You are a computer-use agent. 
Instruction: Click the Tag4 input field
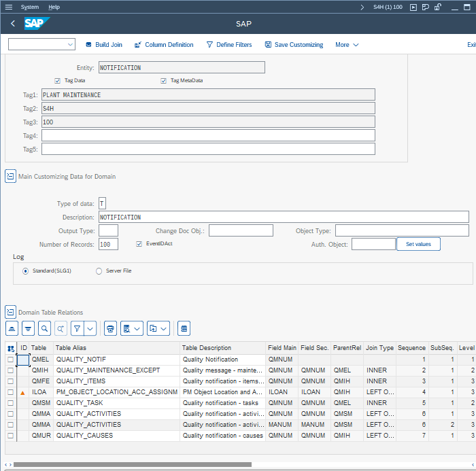point(208,135)
